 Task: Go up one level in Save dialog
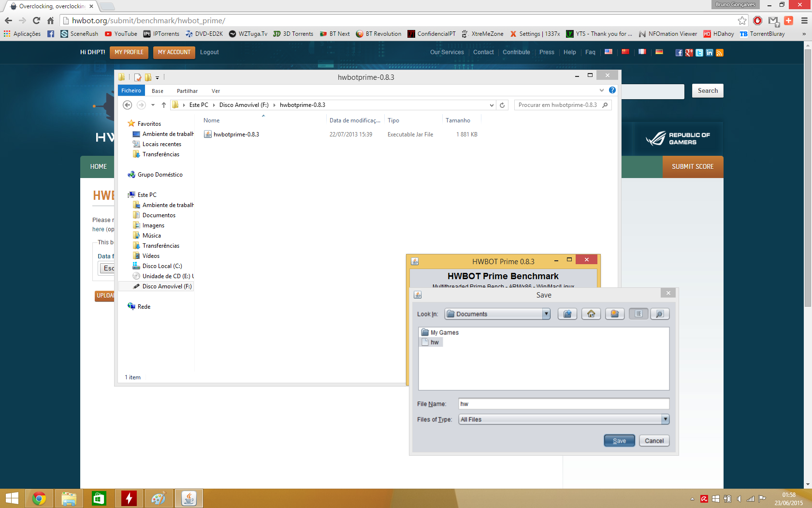coord(567,314)
